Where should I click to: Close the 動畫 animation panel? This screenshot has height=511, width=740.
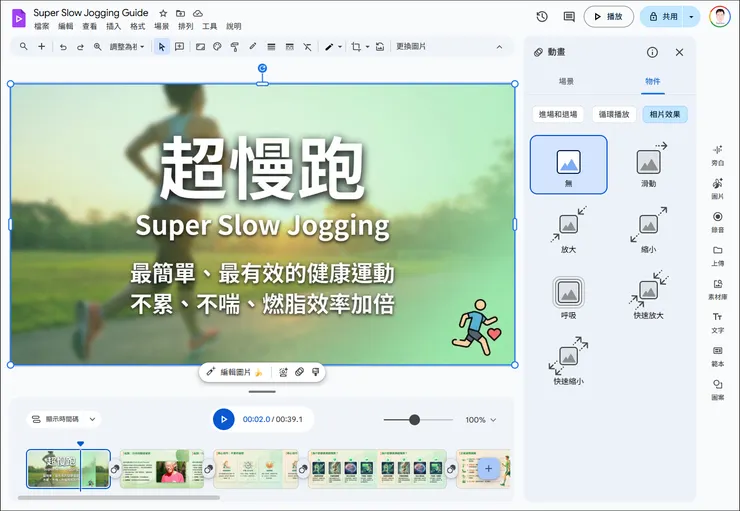(679, 52)
